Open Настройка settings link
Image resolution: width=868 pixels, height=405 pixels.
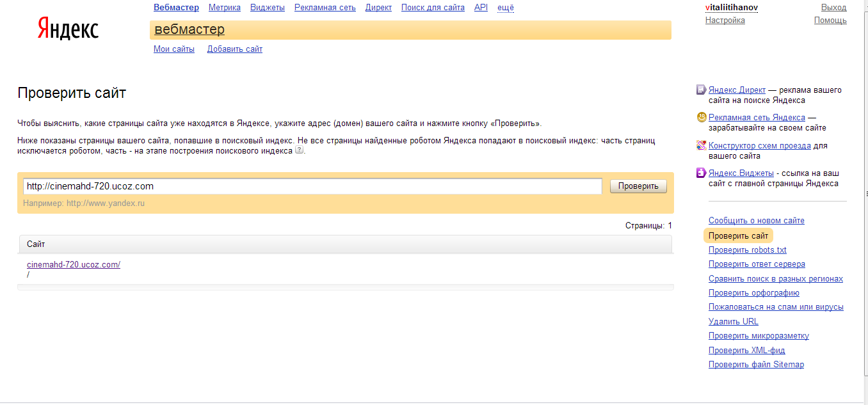click(725, 20)
